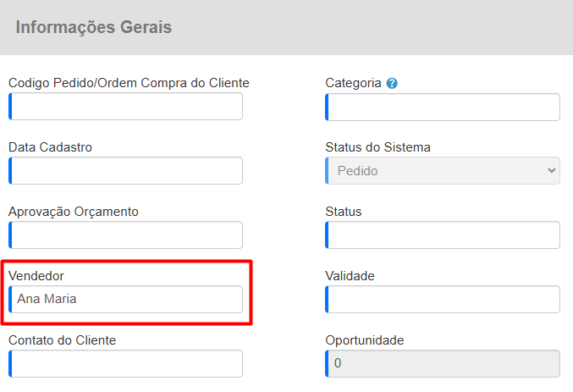Focus the empty Status text box
This screenshot has width=573, height=392.
click(x=443, y=235)
